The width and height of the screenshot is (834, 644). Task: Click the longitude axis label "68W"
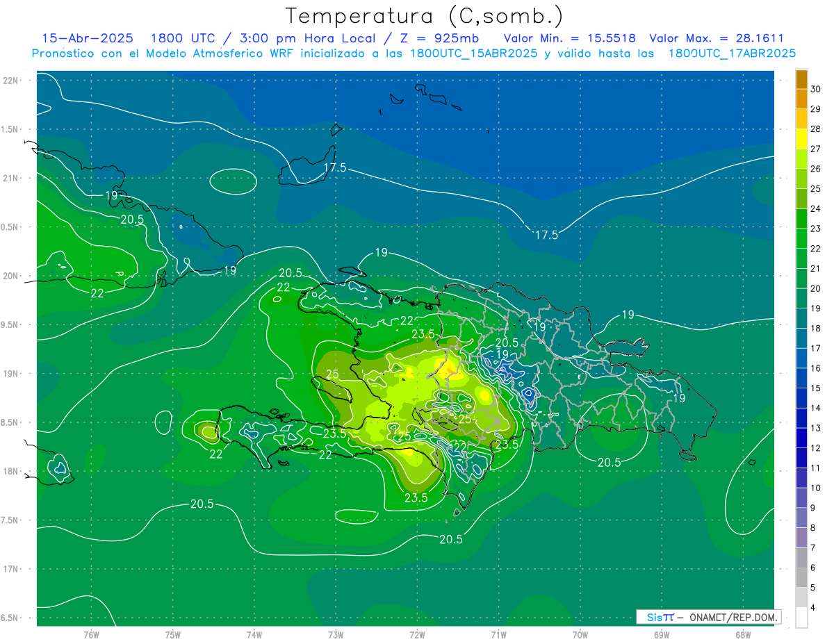point(743,635)
